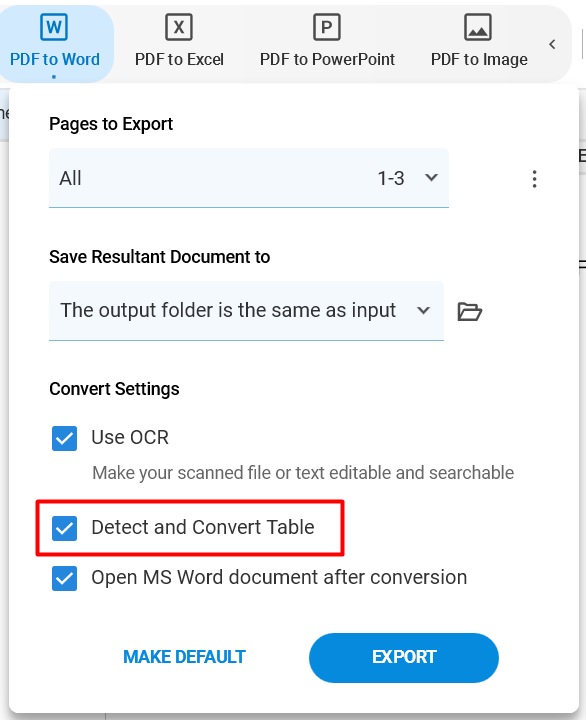Open the three-dot page options menu
Viewport: 586px width, 720px height.
(x=534, y=179)
